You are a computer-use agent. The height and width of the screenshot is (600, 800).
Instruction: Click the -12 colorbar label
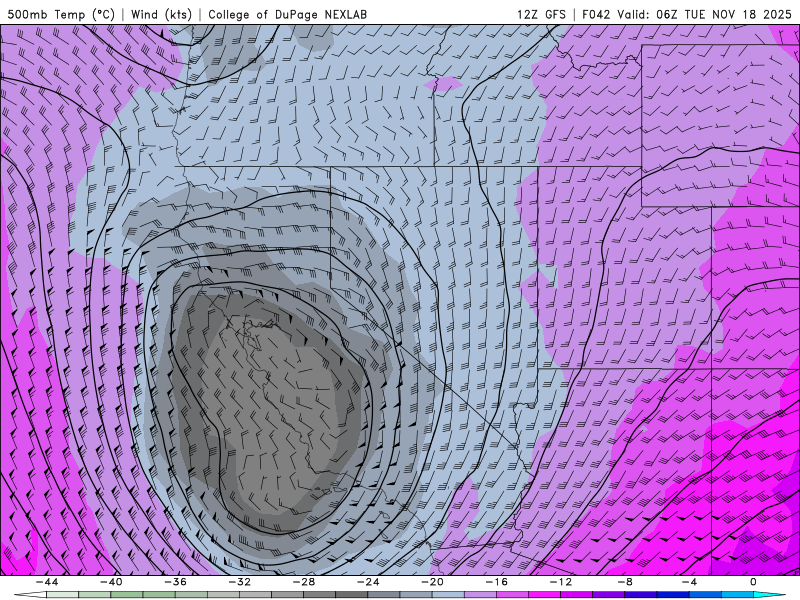pos(561,582)
